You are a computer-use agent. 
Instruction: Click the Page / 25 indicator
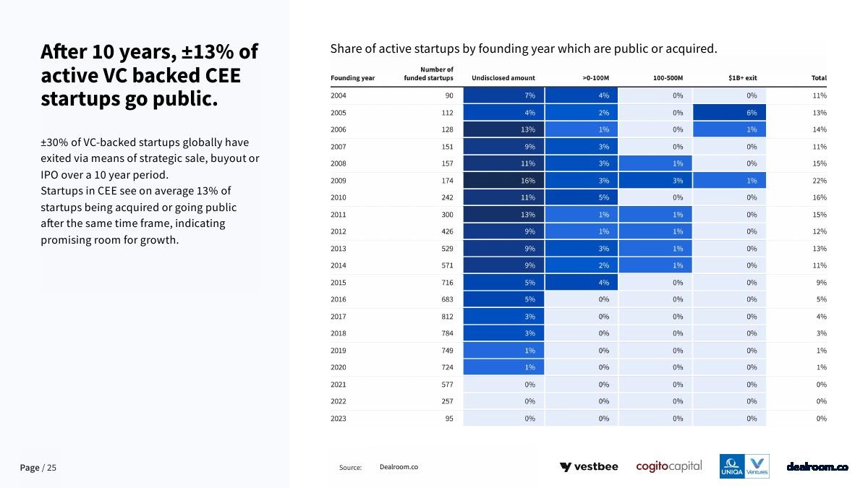click(x=38, y=468)
